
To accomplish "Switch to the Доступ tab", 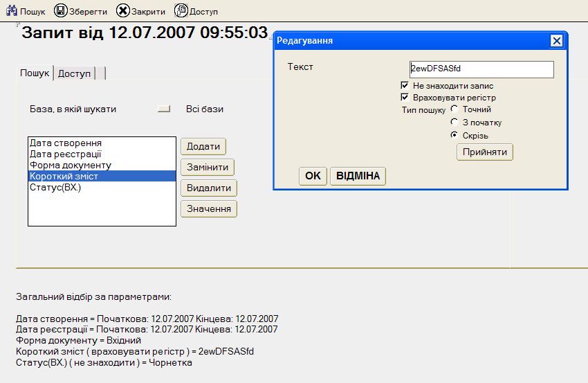I will (74, 73).
